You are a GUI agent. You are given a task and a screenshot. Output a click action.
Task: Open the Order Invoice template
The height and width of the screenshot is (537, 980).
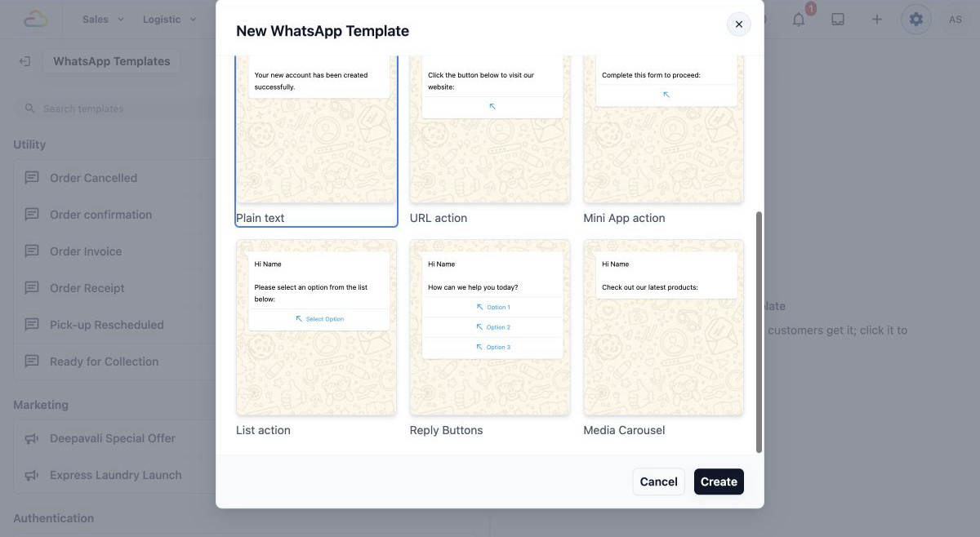pos(114,251)
